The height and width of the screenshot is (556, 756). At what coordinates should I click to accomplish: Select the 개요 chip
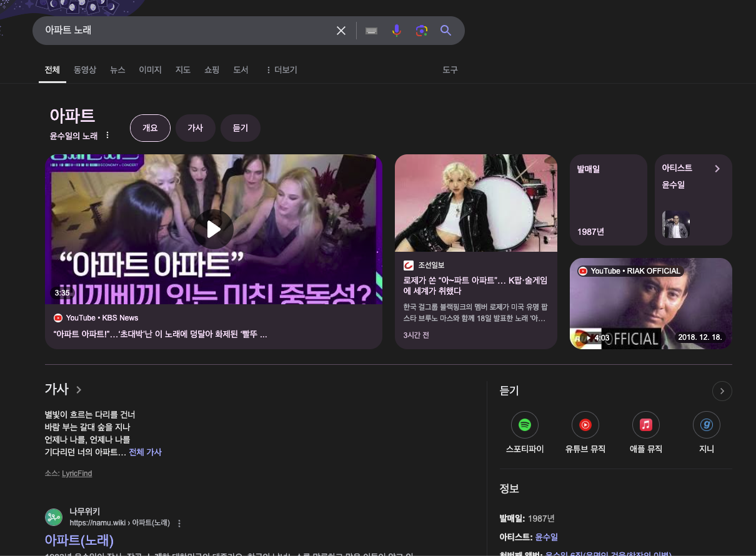pos(150,128)
